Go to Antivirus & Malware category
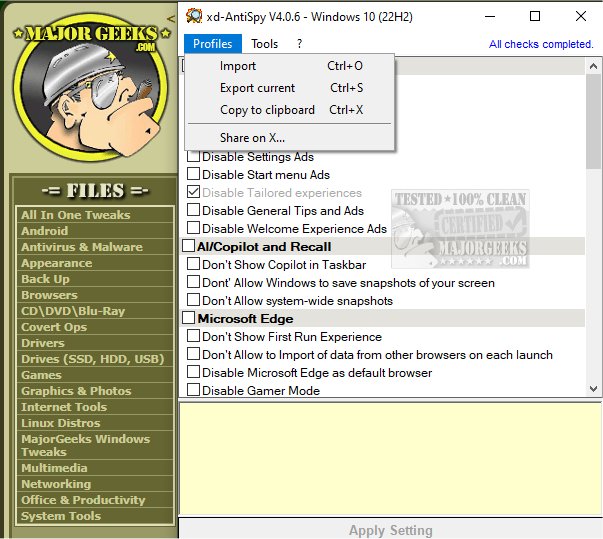This screenshot has height=539, width=603. pos(82,247)
